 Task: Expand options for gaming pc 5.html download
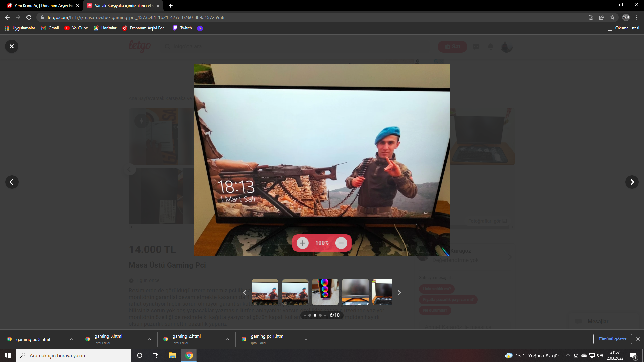click(x=71, y=339)
